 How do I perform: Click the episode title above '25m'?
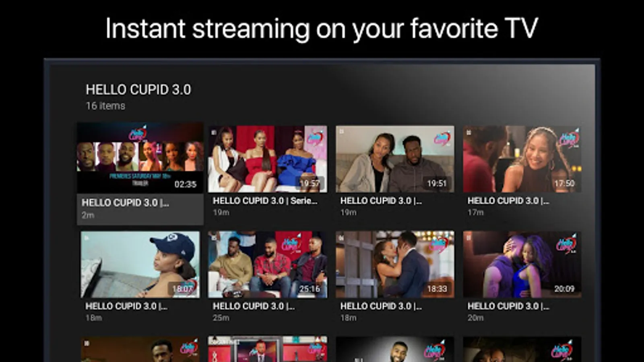[254, 306]
